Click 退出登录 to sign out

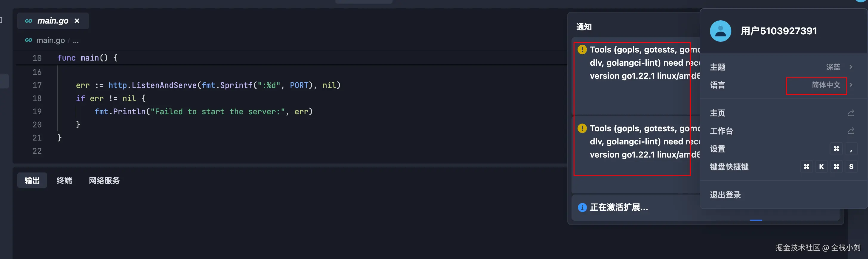tap(725, 195)
